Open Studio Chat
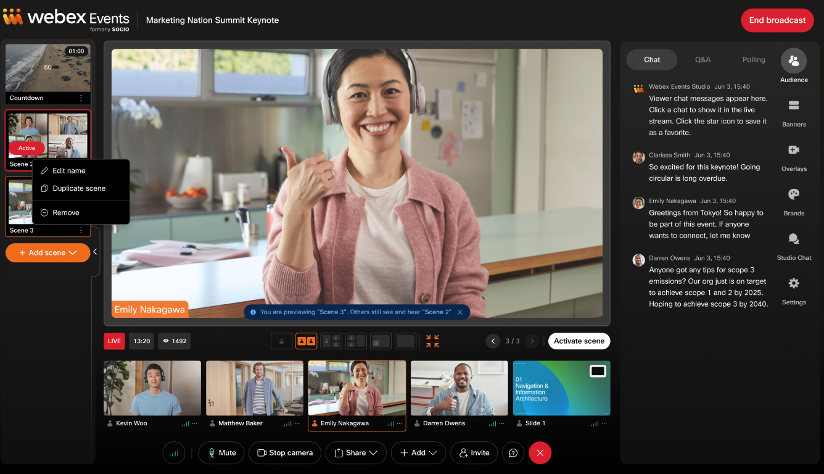The width and height of the screenshot is (824, 474). pyautogui.click(x=794, y=239)
